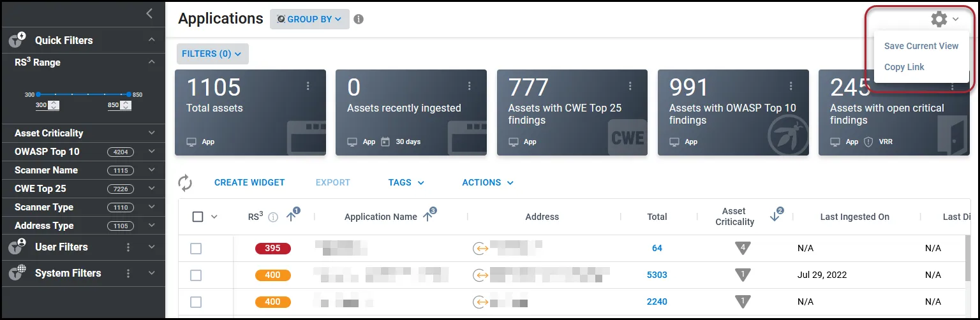Click the monitor App icon on Total assets card

tap(193, 142)
